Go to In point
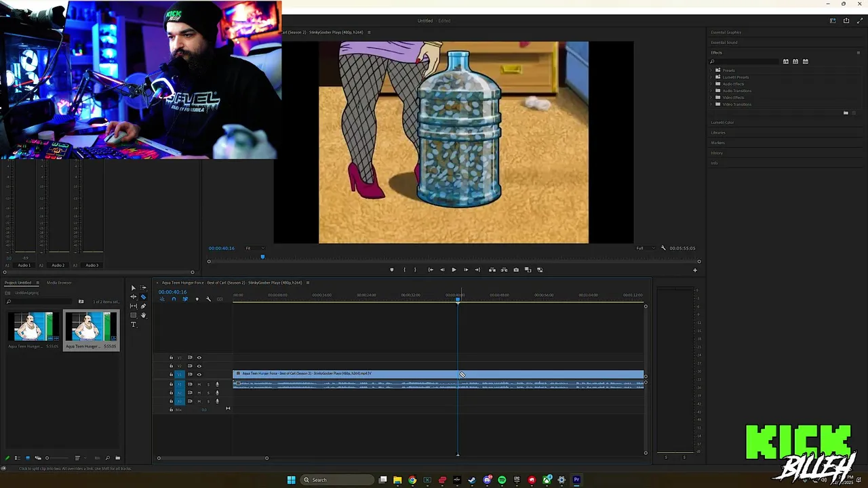Screen dimensions: 868x488 pyautogui.click(x=430, y=270)
